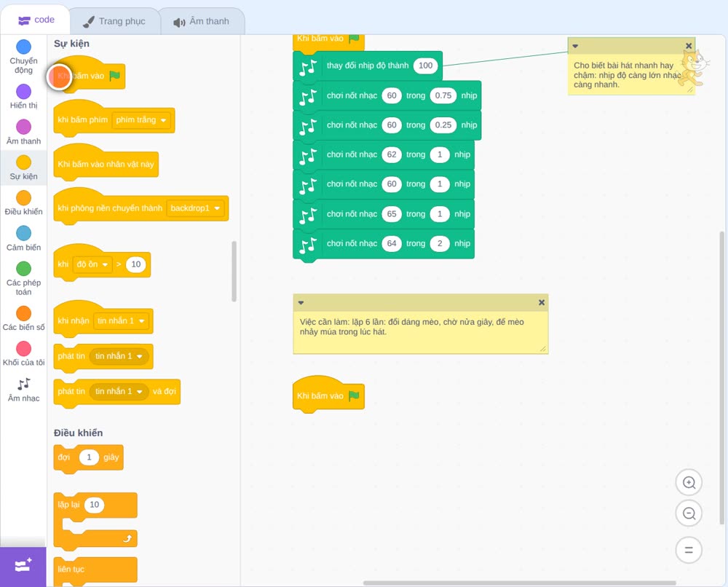Open the Các phép toán category
This screenshot has width=728, height=587.
click(24, 279)
